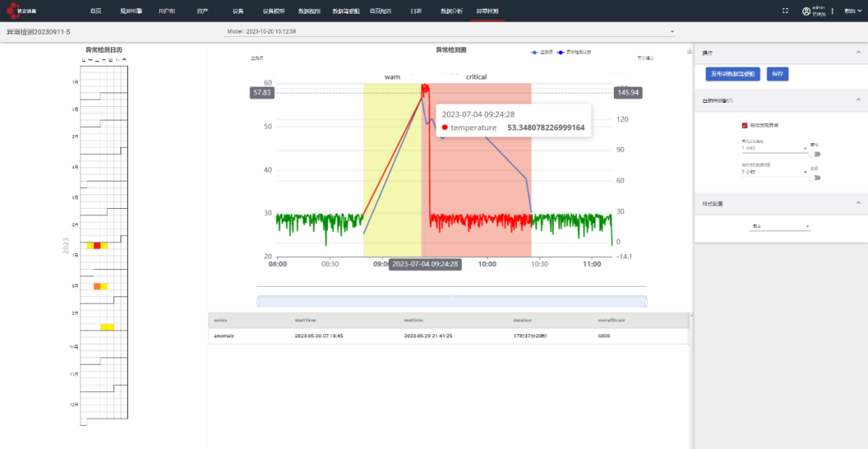Click the blue 保存 button
This screenshot has height=449, width=868.
777,73
